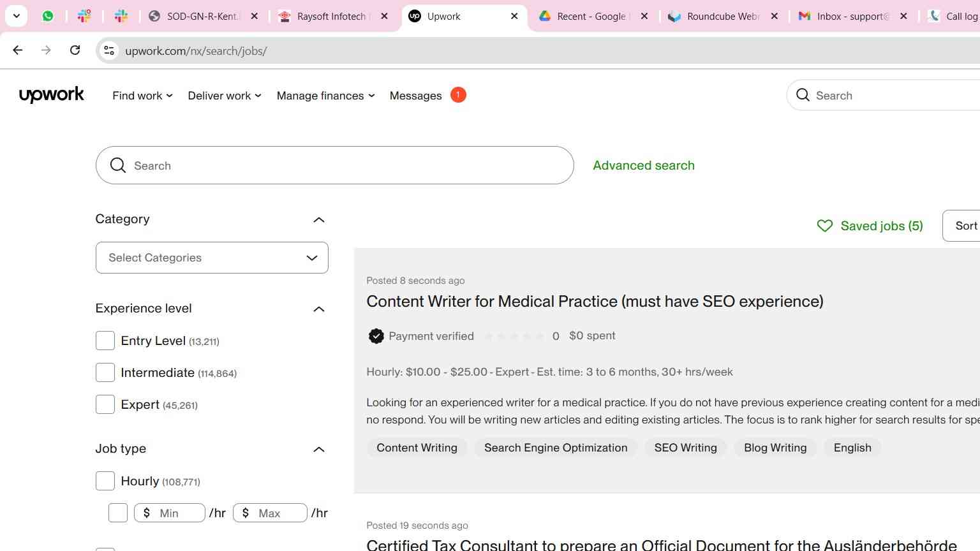Click the Max hourly rate field
This screenshot has width=980, height=551.
pos(270,513)
